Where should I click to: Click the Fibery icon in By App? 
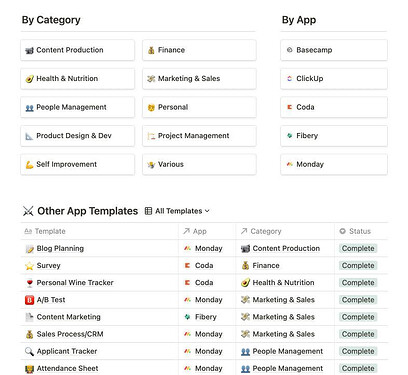click(x=289, y=136)
